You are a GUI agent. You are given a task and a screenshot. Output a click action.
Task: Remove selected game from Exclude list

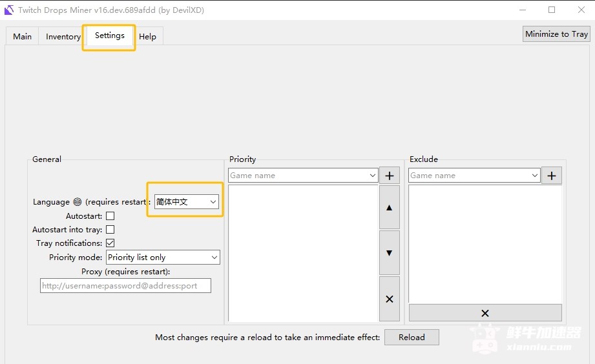point(485,313)
